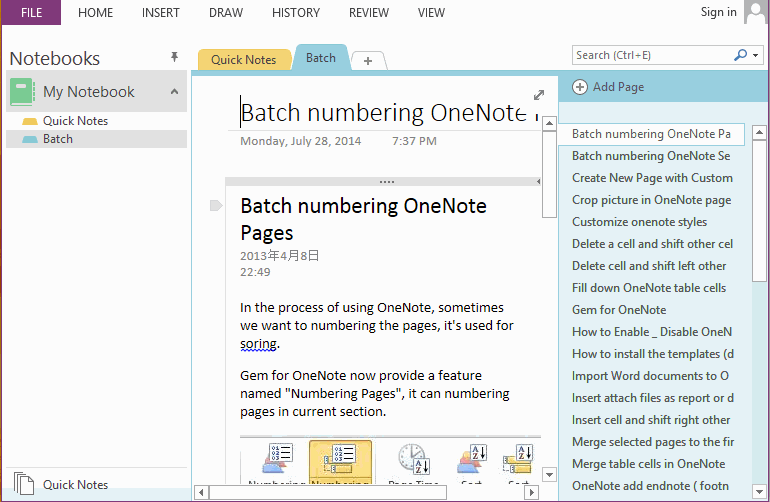Click the Sort sections A-Z icon in image
This screenshot has height=502, width=770.
point(472,459)
